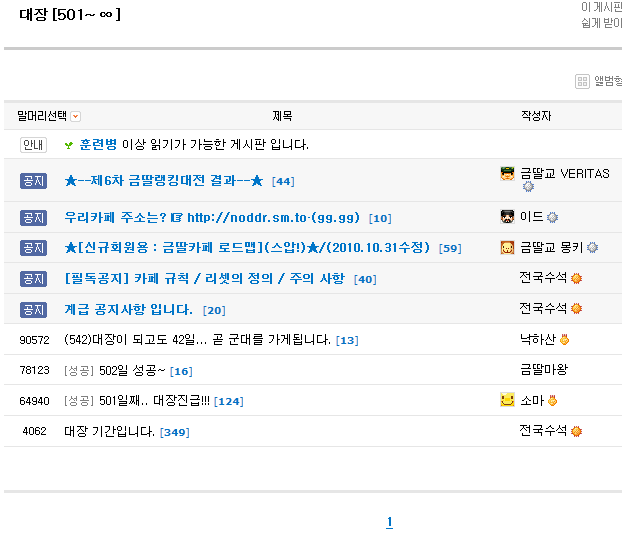Open comments count [349]

click(175, 432)
